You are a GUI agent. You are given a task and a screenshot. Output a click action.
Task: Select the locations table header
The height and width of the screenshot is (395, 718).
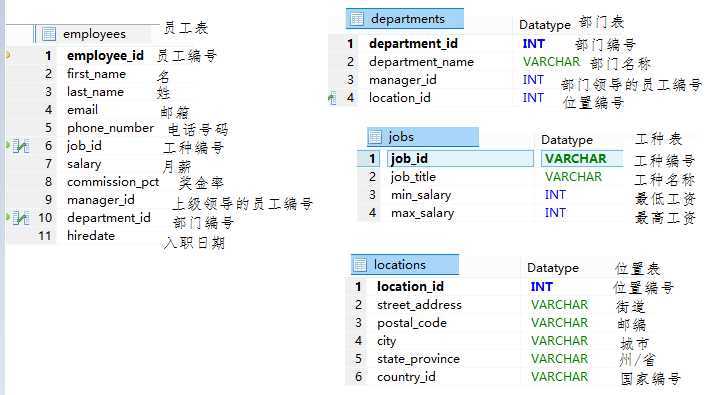click(405, 265)
